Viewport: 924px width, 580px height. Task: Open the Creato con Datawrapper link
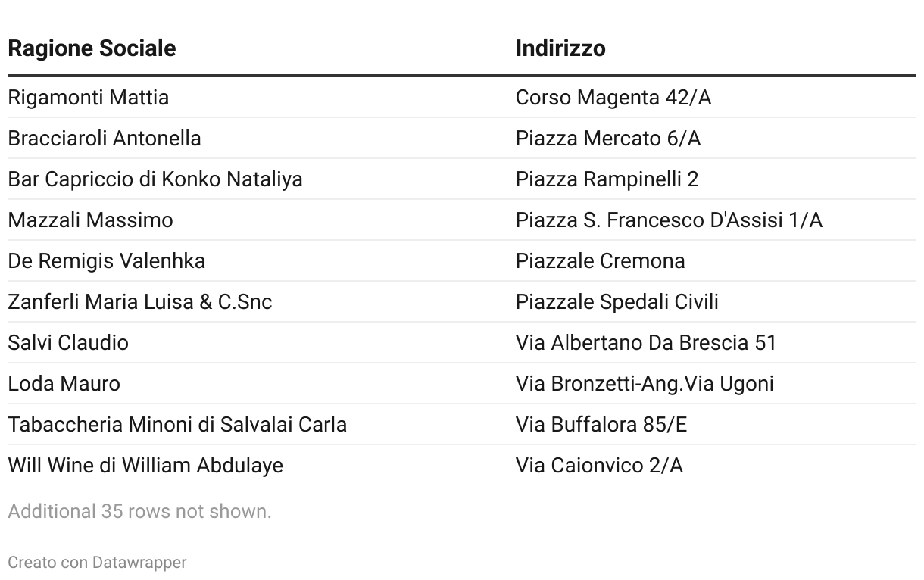tap(97, 563)
